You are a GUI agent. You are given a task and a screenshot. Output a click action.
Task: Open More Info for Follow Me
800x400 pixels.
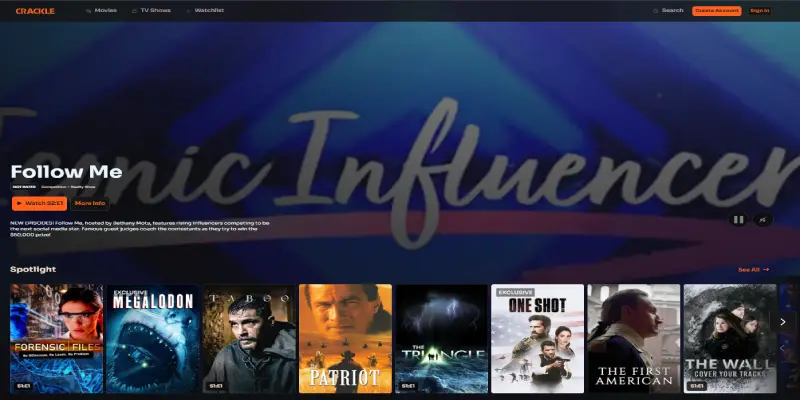point(90,203)
